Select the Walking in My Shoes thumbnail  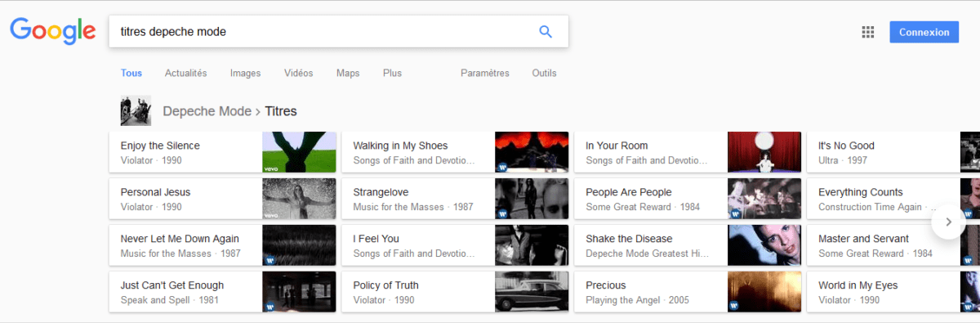click(532, 152)
